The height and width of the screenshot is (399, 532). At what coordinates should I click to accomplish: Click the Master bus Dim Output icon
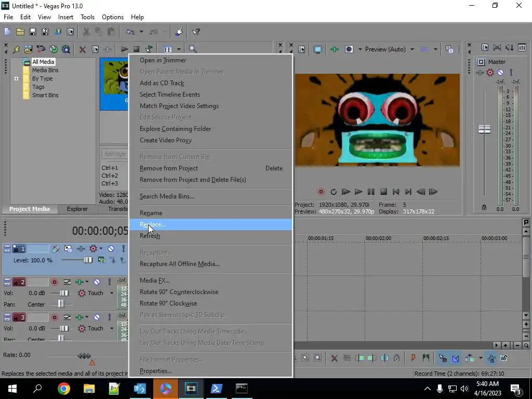(509, 47)
